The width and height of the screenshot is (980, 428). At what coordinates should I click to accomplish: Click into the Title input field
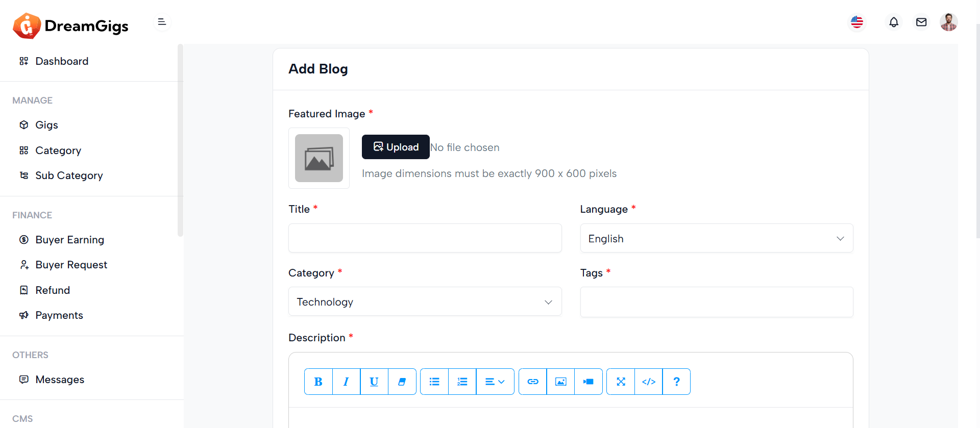(425, 238)
